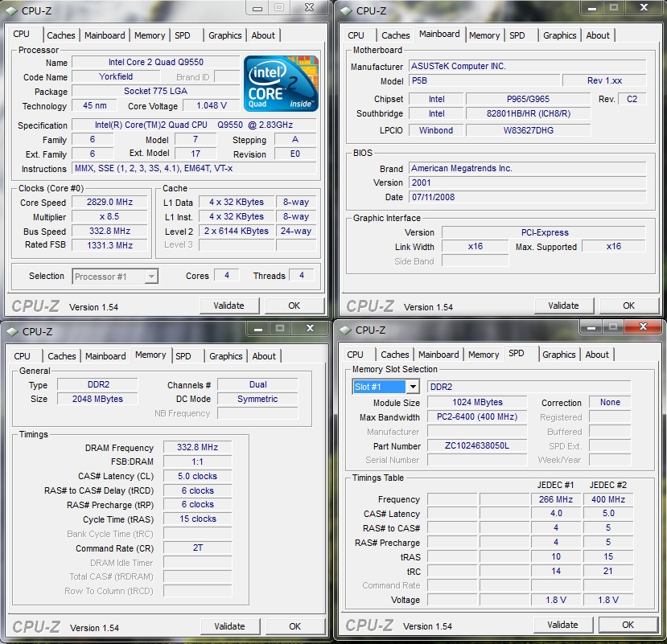Minimize the SPD CPU-Z window
667x644 pixels.
pos(591,327)
